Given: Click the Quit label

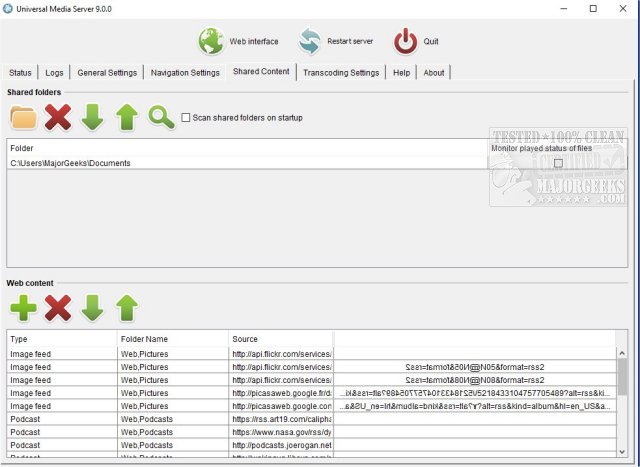Looking at the screenshot, I should click(431, 41).
